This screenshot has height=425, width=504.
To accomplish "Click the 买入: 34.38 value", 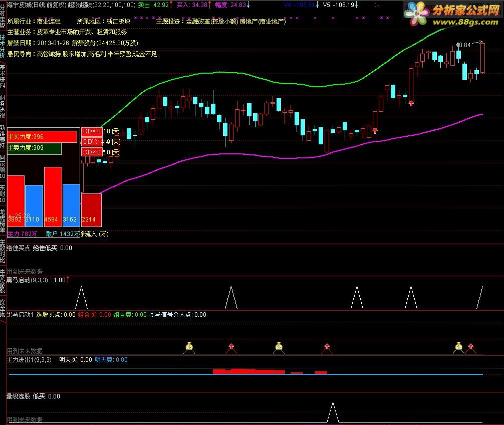I will tap(192, 5).
